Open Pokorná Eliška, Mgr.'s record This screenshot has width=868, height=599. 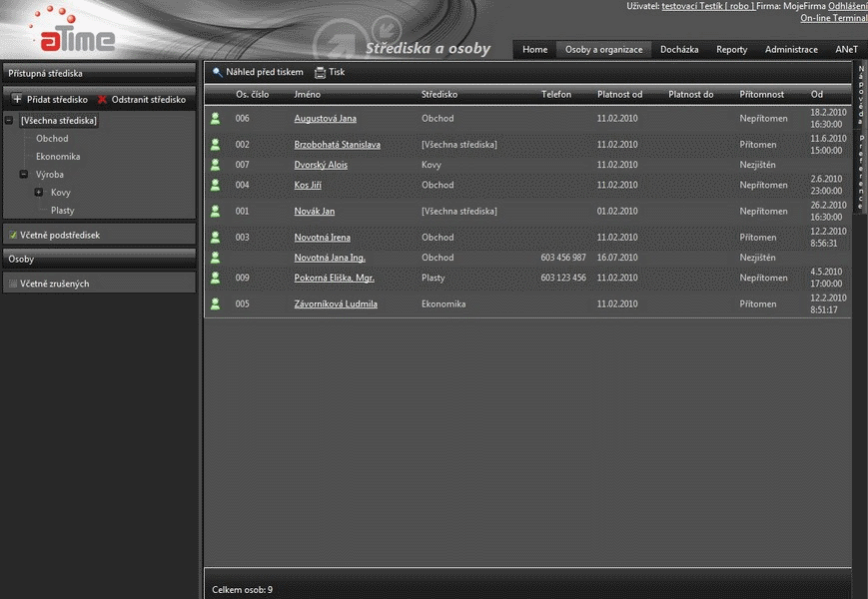pos(334,278)
